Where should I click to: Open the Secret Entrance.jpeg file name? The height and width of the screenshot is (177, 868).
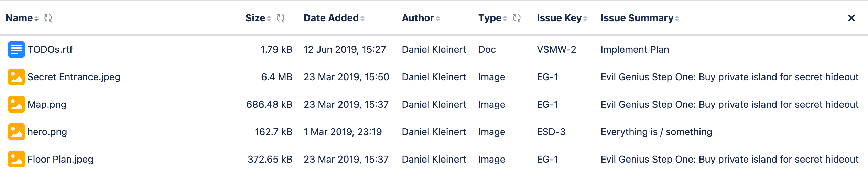[x=74, y=77]
